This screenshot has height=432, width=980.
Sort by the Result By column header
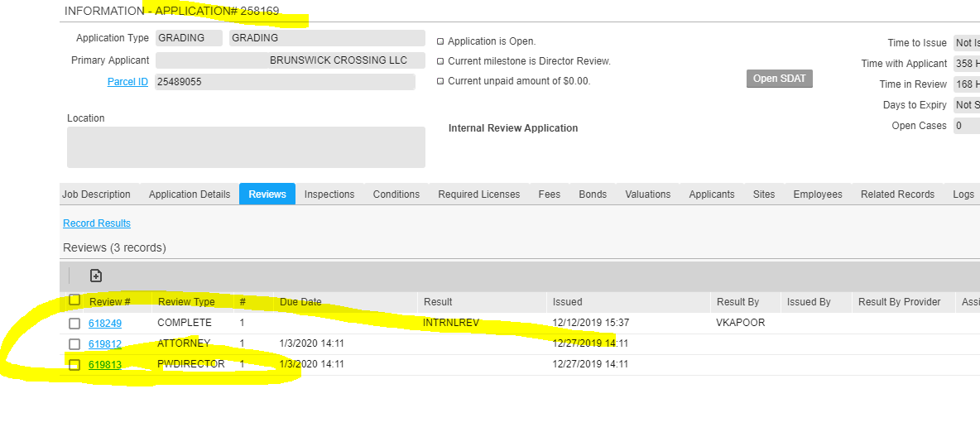737,302
